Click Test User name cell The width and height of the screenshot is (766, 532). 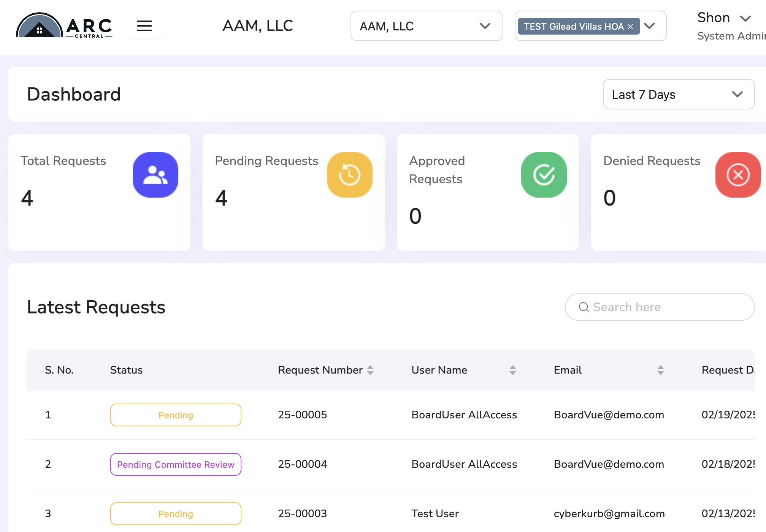point(435,514)
